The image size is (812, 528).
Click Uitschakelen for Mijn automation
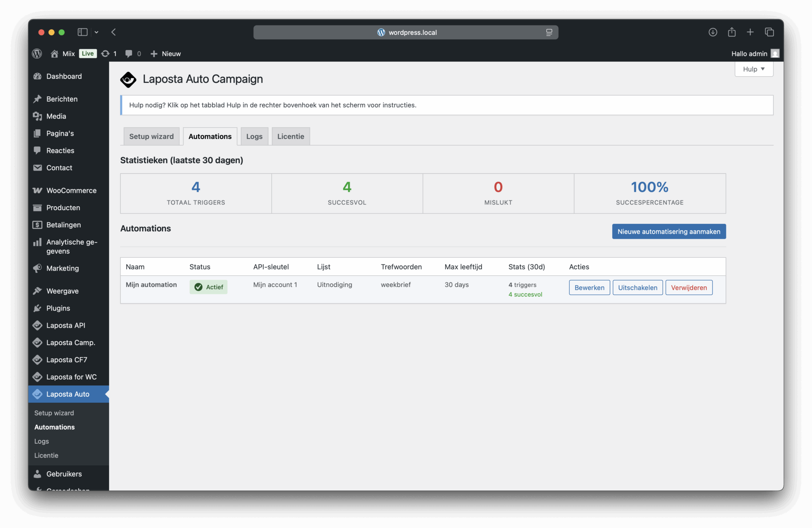[638, 288]
